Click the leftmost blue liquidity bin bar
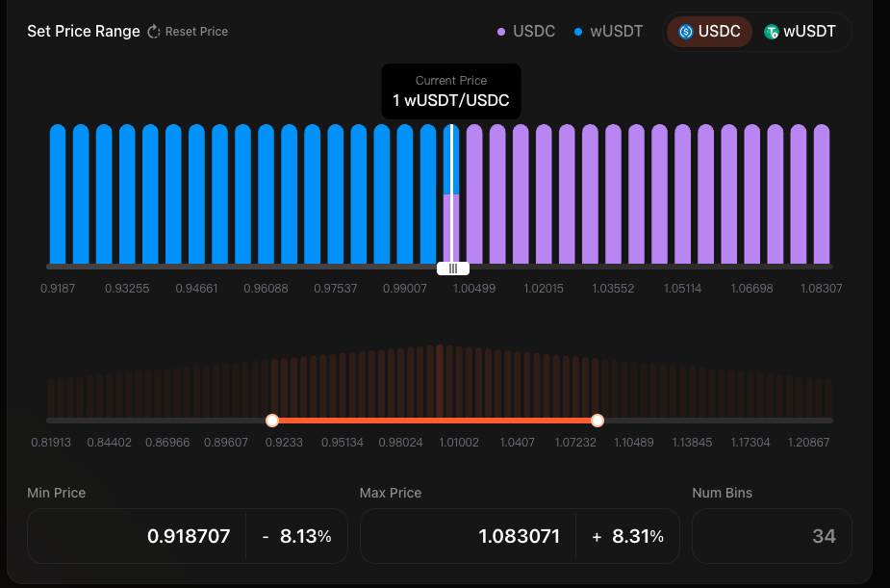Screen dimensions: 890x588 click(x=58, y=192)
